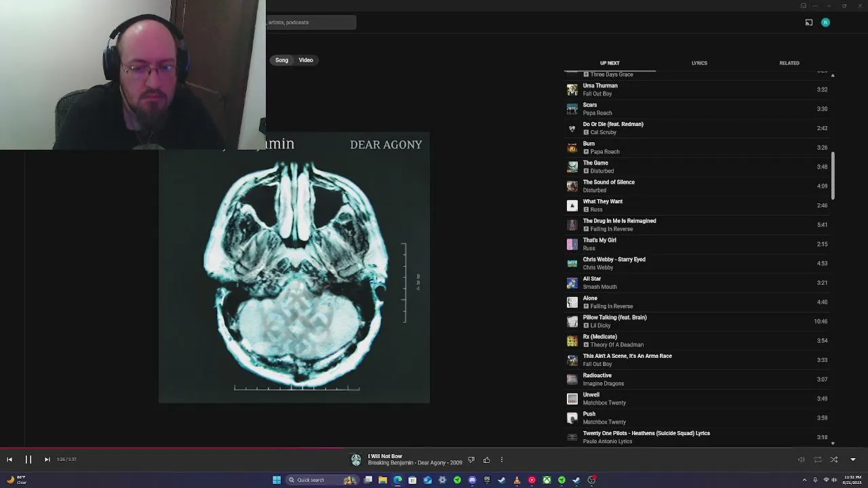Seek using the red song progress bar
The height and width of the screenshot is (488, 868).
[x=173, y=448]
